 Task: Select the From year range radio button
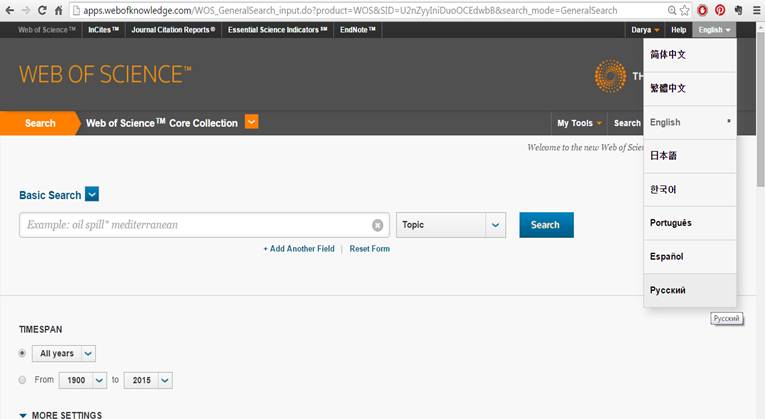click(23, 380)
